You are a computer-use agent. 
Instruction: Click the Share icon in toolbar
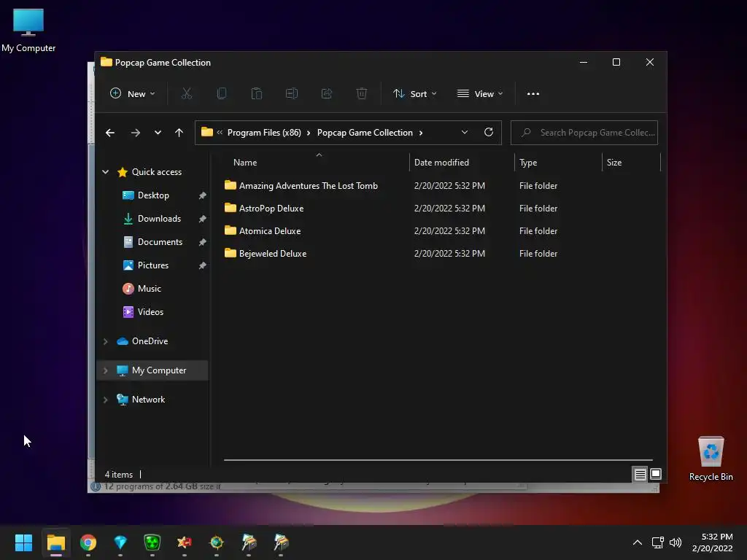pos(327,94)
